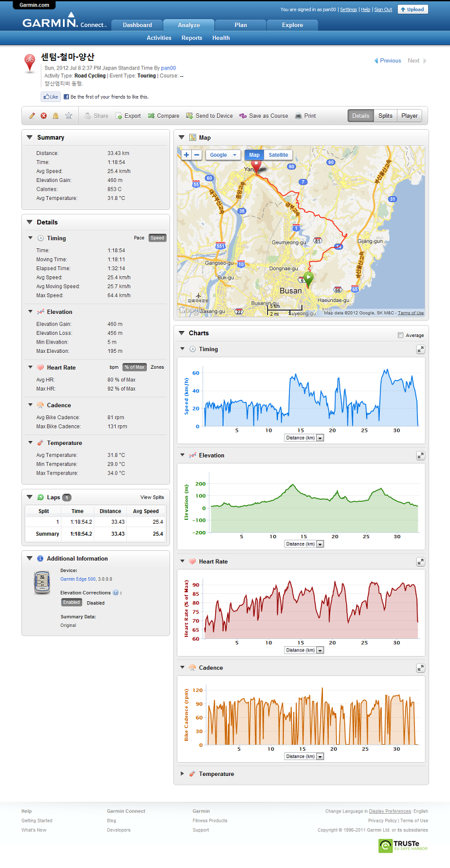Click View Splits link in Laps
This screenshot has width=450, height=868.
(152, 497)
